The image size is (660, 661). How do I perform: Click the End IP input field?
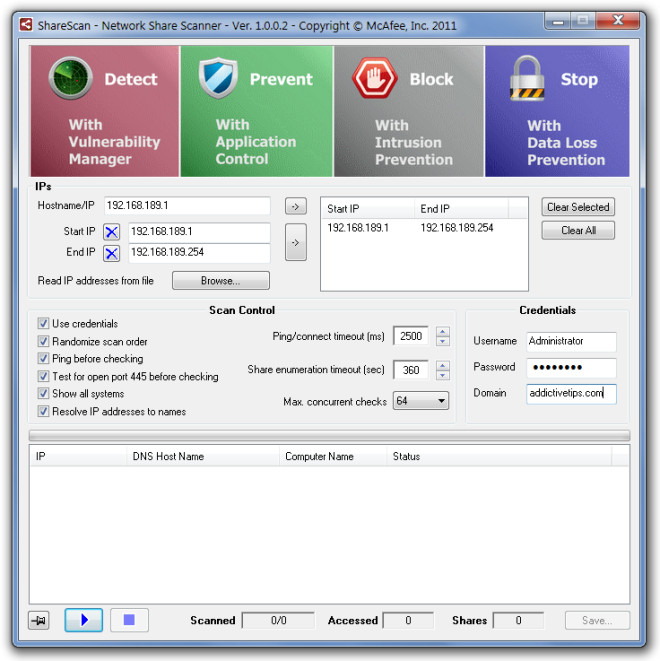199,253
